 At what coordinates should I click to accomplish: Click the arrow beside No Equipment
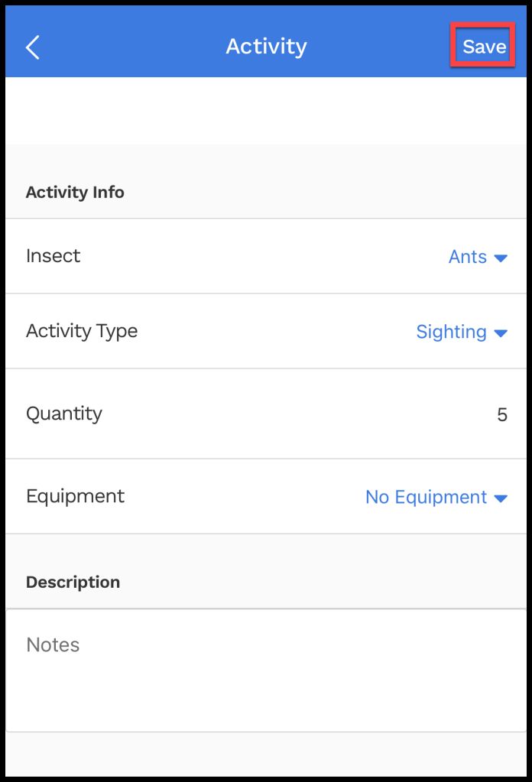pyautogui.click(x=501, y=498)
